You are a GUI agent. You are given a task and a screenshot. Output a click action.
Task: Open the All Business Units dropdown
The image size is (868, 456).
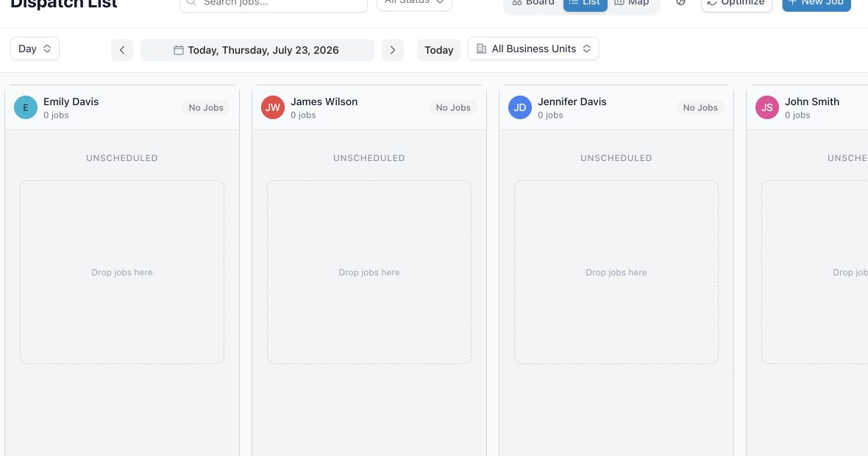click(x=533, y=49)
